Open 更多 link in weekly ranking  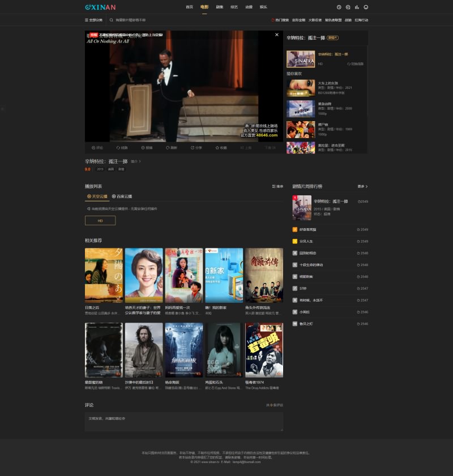tap(362, 186)
